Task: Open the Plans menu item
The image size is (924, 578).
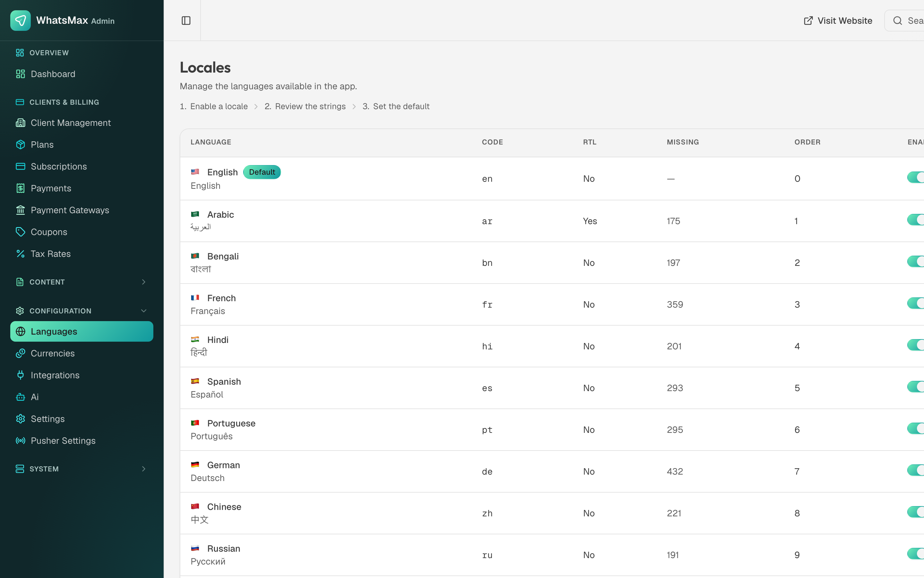Action: 82,144
